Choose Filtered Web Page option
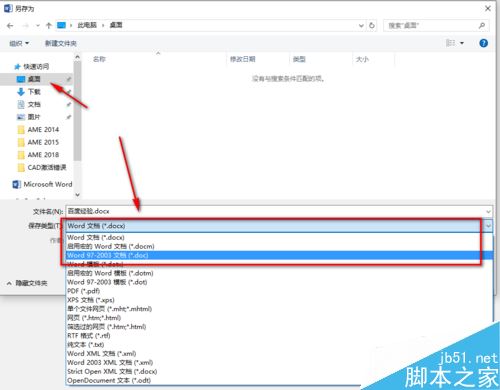This screenshot has height=390, width=500. point(279,327)
